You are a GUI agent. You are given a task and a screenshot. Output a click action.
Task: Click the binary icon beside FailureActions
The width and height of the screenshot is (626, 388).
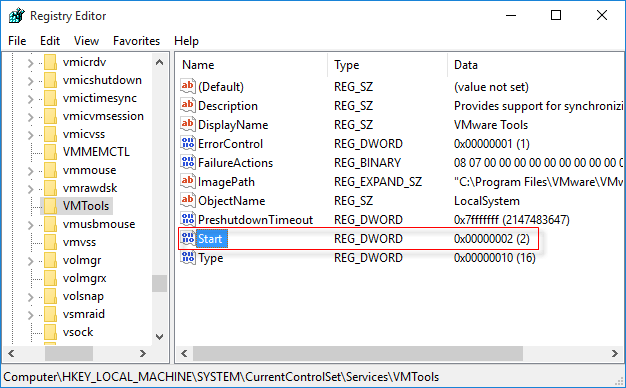pos(187,162)
